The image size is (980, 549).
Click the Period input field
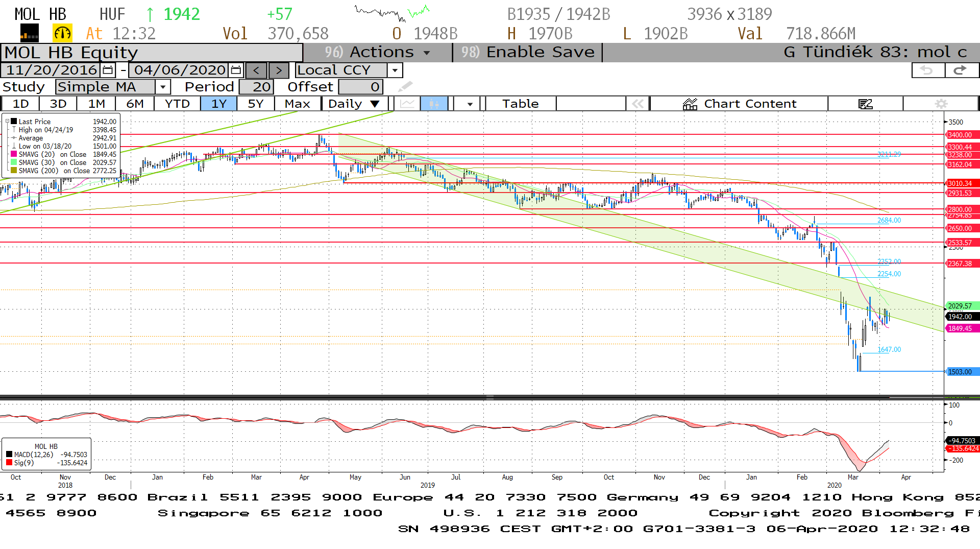[x=257, y=87]
